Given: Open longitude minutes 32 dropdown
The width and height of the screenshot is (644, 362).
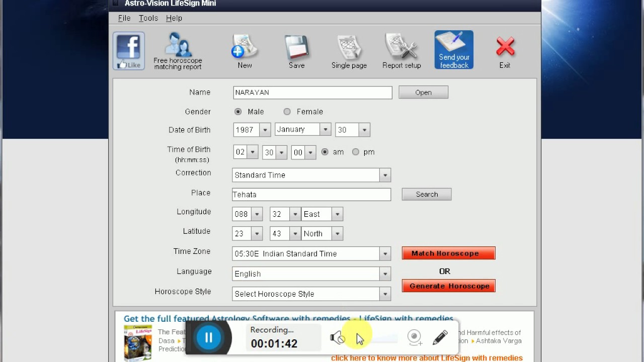Looking at the screenshot, I should 295,214.
